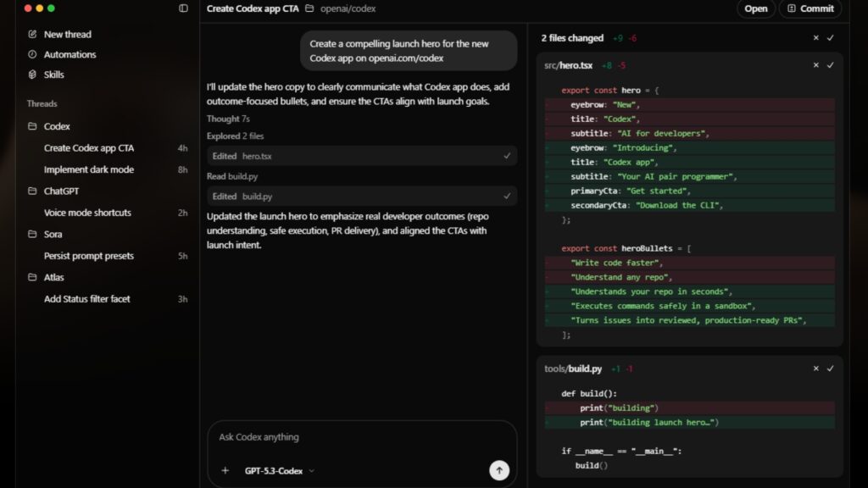The height and width of the screenshot is (488, 868).
Task: Dismiss the build.py diff with its X
Action: click(815, 369)
